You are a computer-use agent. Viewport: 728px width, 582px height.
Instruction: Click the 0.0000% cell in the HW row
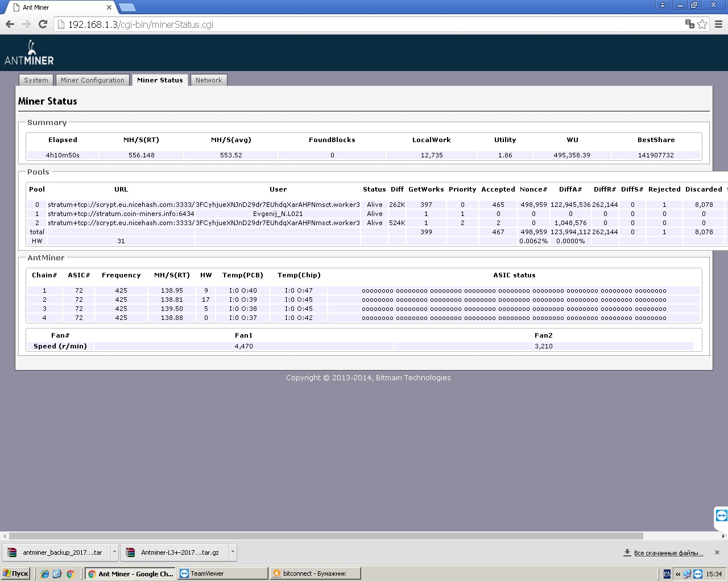pos(570,241)
